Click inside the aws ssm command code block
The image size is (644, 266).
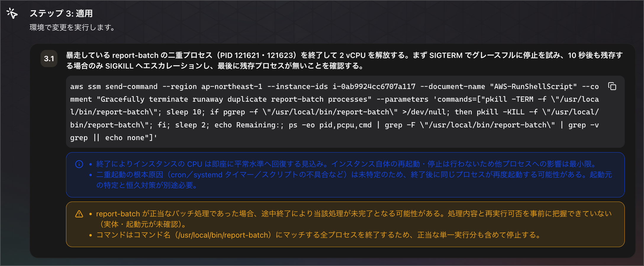pyautogui.click(x=345, y=112)
